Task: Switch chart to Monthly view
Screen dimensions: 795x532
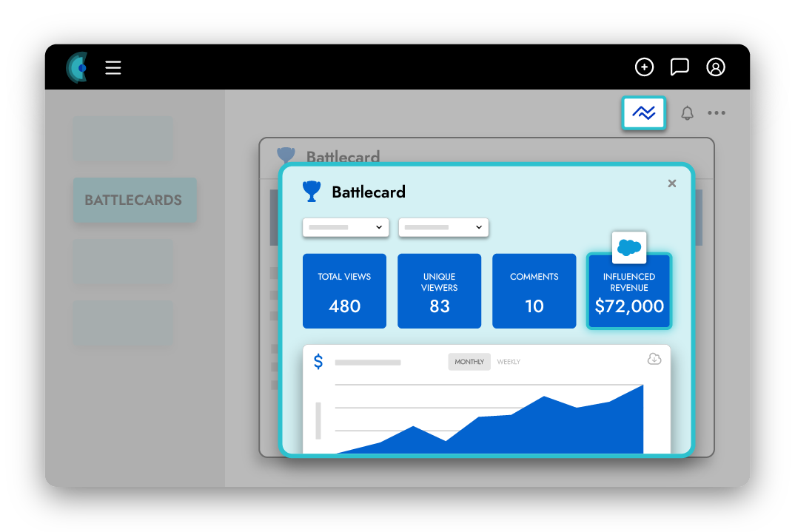Action: [x=469, y=362]
